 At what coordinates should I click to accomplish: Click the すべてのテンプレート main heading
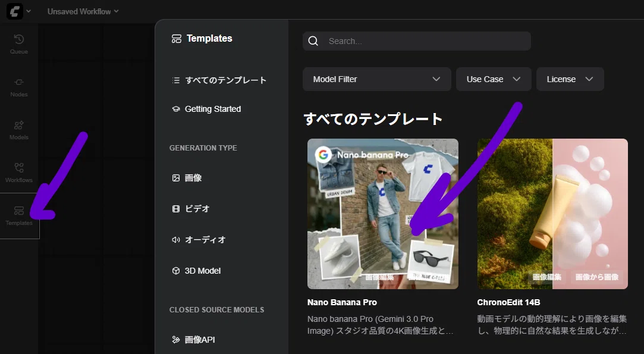tap(373, 119)
